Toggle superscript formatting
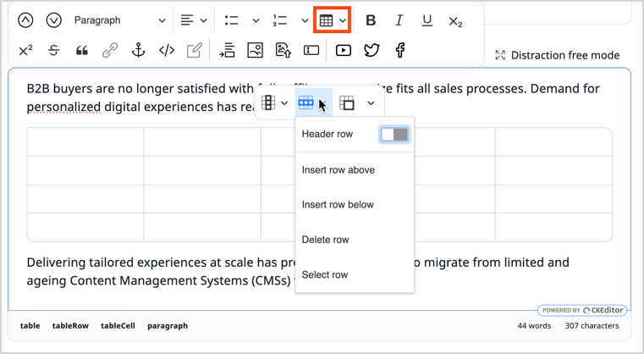644x354 pixels. [25, 51]
